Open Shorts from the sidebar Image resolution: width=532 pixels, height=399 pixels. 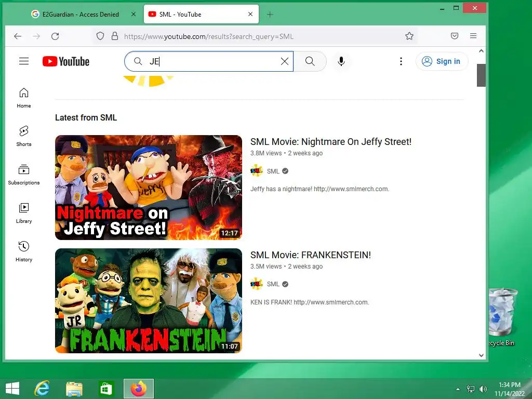pos(24,136)
